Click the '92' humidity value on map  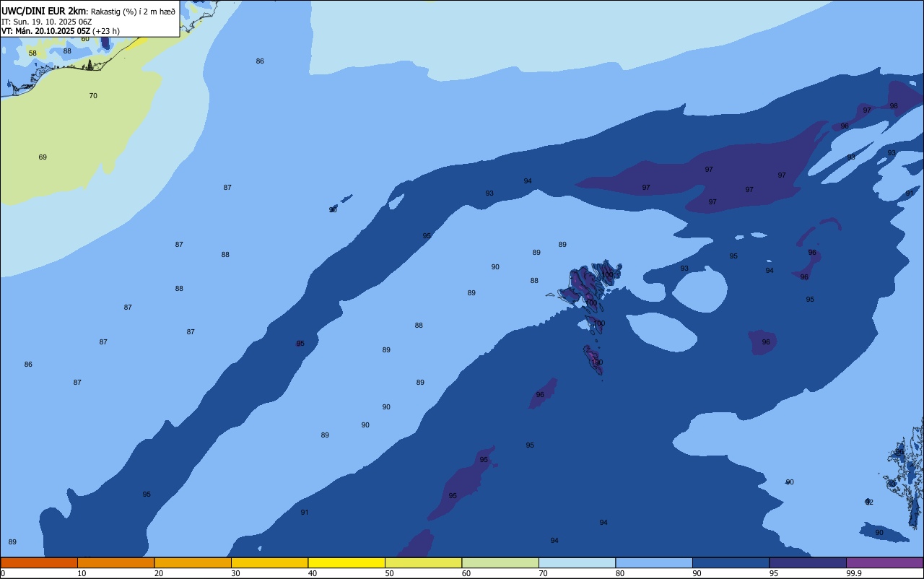(869, 502)
